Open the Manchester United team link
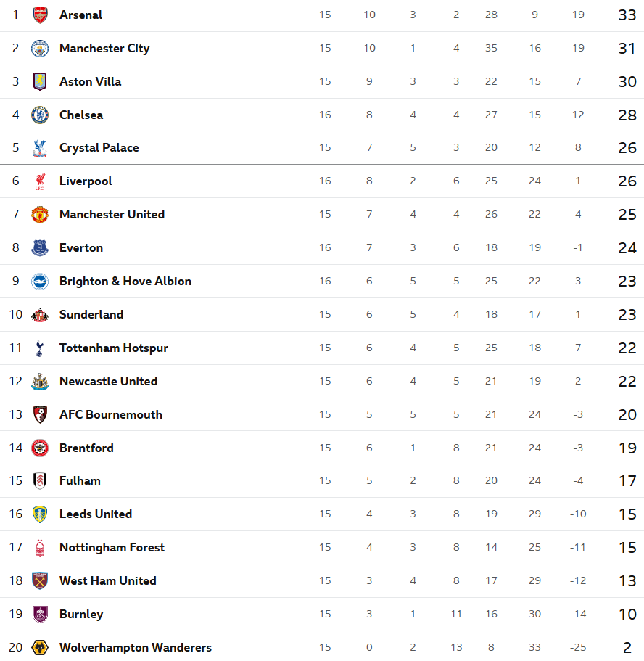644x661 pixels. (112, 215)
